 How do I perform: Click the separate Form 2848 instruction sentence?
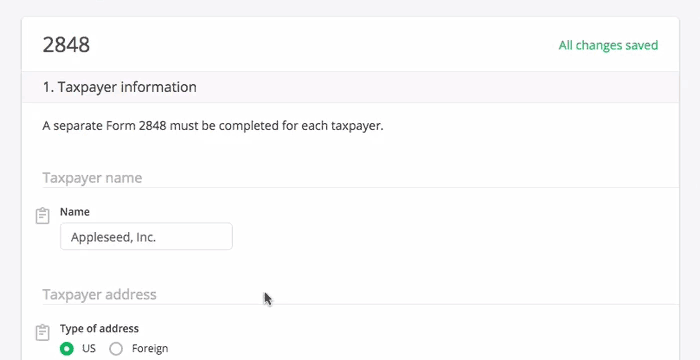tap(213, 126)
